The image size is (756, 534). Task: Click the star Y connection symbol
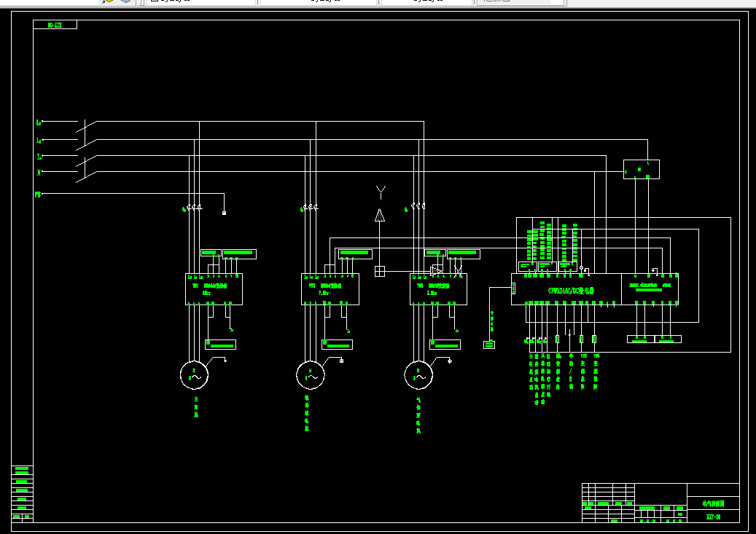tap(381, 192)
